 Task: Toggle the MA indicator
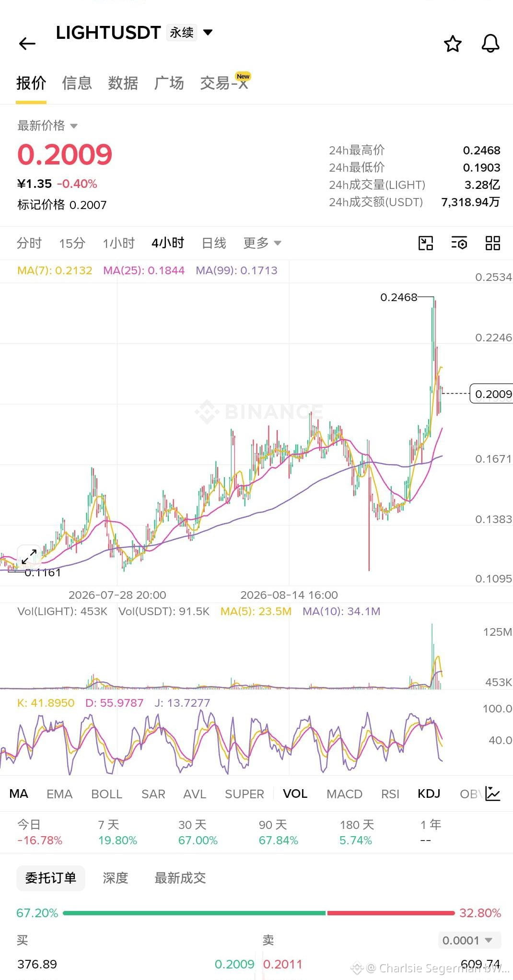pos(19,794)
